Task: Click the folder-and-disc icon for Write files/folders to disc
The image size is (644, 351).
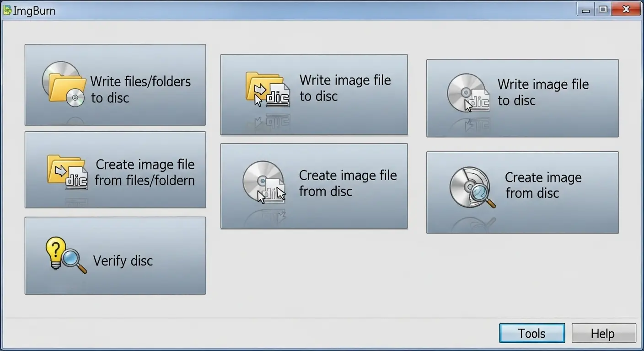Action: tap(64, 85)
